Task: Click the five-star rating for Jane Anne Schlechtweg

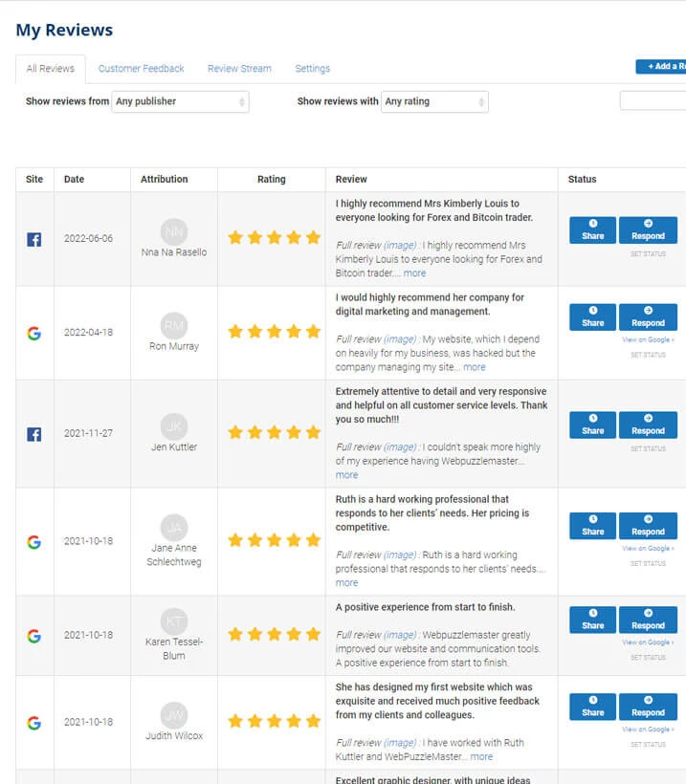Action: click(274, 540)
